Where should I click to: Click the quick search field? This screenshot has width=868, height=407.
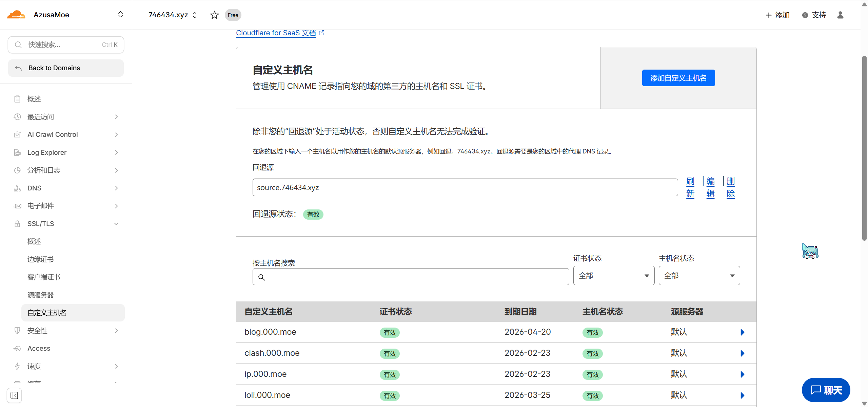(x=66, y=45)
